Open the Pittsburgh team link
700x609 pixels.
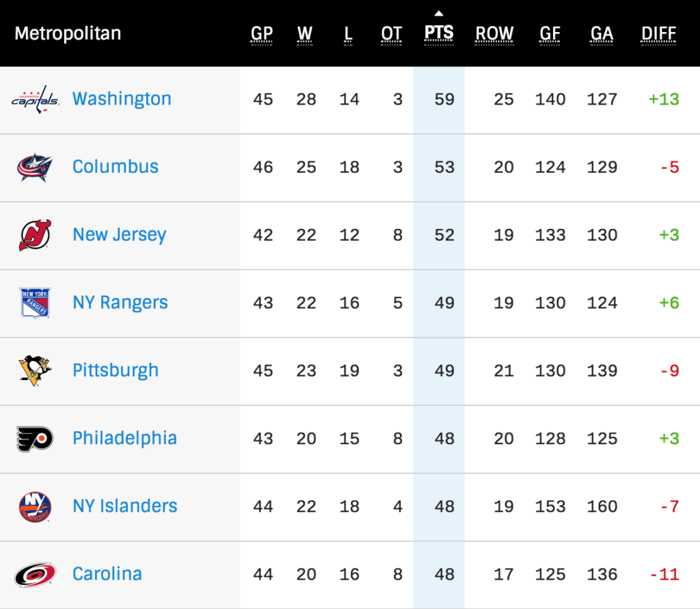coord(116,370)
